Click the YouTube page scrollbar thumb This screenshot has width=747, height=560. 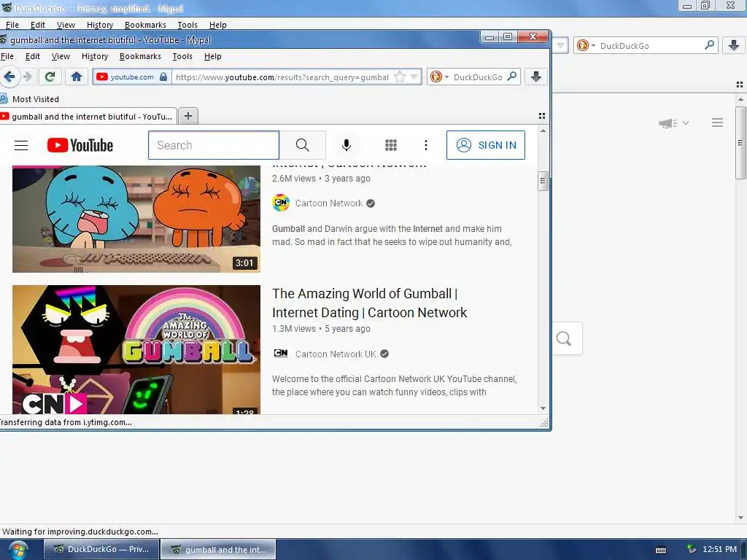543,181
